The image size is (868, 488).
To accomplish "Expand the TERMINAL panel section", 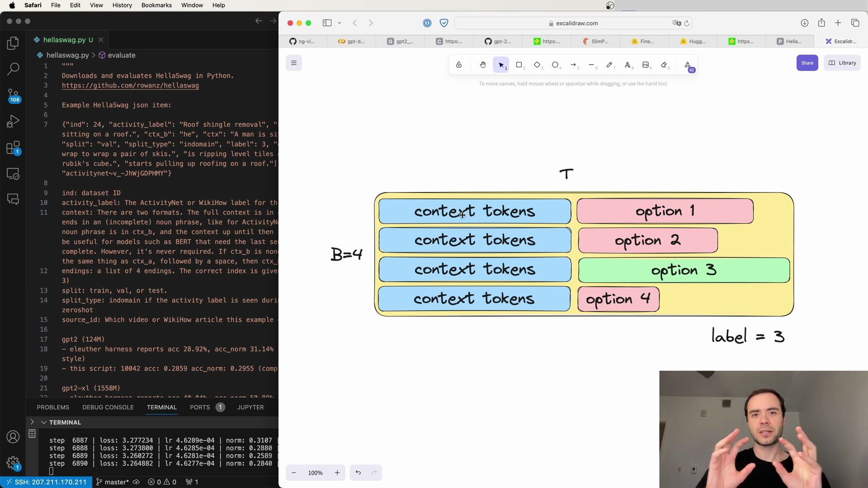I will pos(32,422).
